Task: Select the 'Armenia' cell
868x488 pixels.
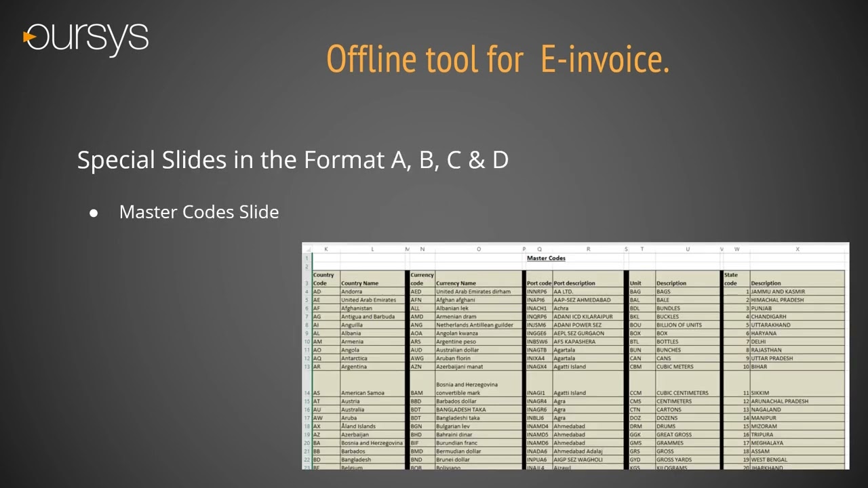Action: (x=372, y=342)
